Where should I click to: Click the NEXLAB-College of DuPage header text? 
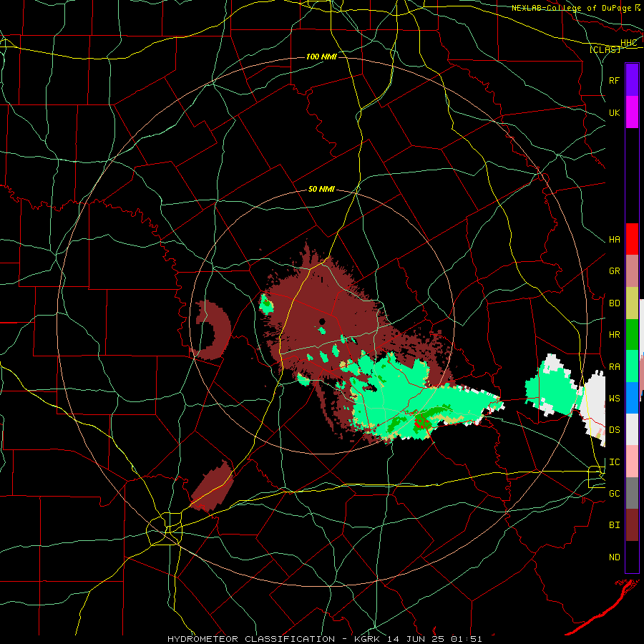[572, 8]
